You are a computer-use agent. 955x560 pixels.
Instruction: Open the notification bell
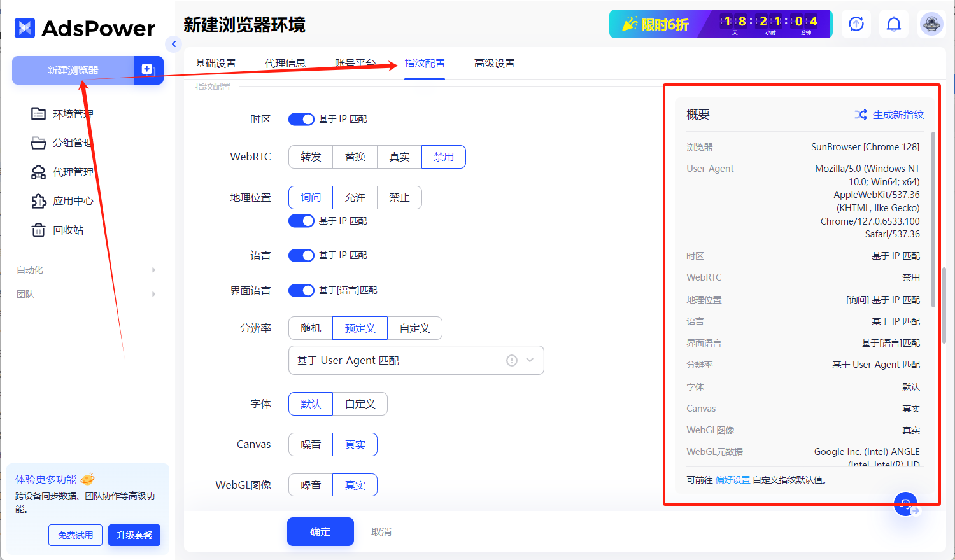tap(894, 24)
